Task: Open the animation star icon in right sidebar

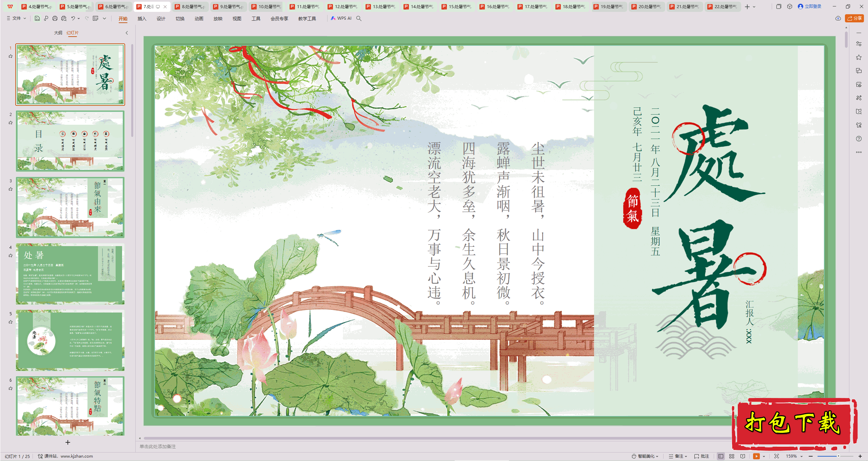Action: pyautogui.click(x=859, y=57)
